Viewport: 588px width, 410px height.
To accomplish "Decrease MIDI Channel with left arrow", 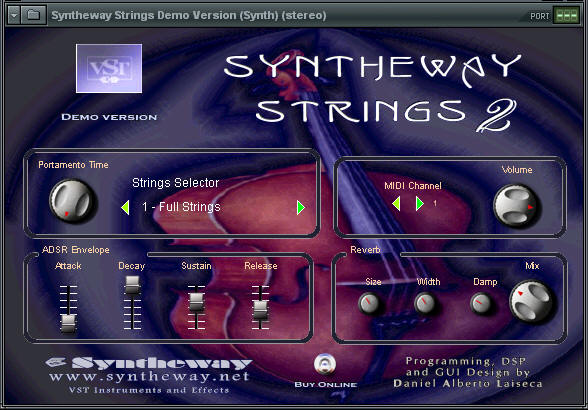I will point(396,203).
